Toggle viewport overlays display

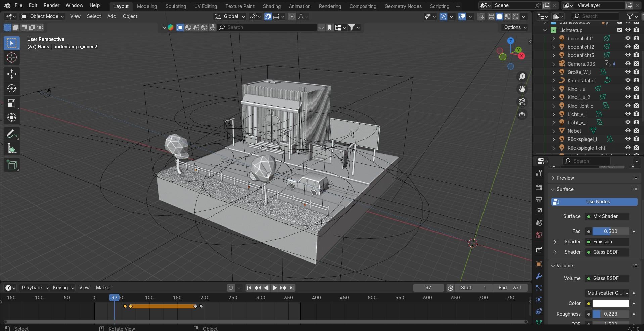pyautogui.click(x=462, y=16)
